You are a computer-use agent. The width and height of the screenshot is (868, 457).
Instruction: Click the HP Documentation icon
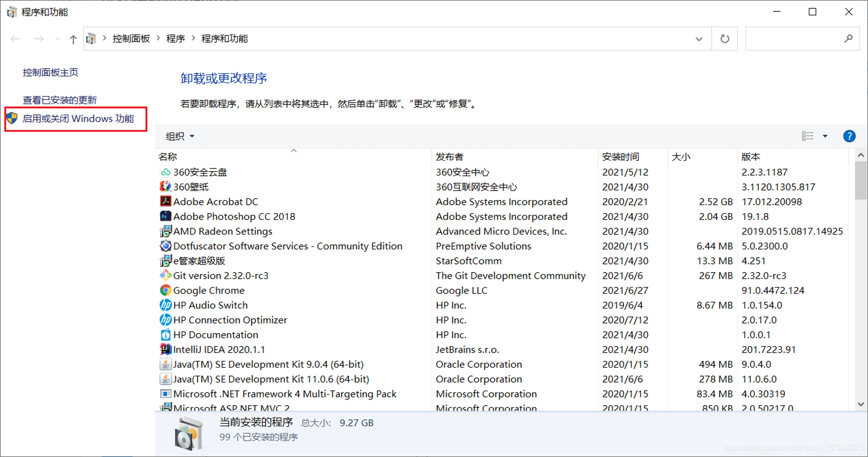pos(165,335)
